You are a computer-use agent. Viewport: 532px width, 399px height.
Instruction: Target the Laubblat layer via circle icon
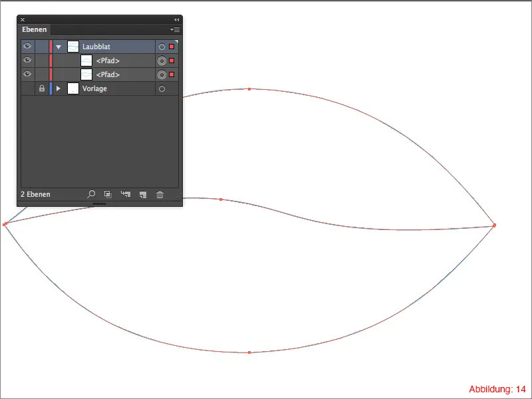click(162, 47)
